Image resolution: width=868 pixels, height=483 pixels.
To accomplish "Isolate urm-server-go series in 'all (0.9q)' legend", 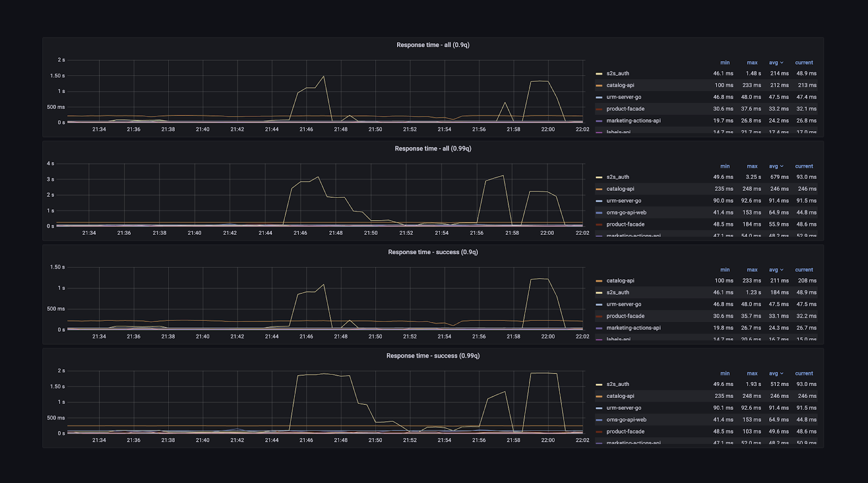I will 624,97.
